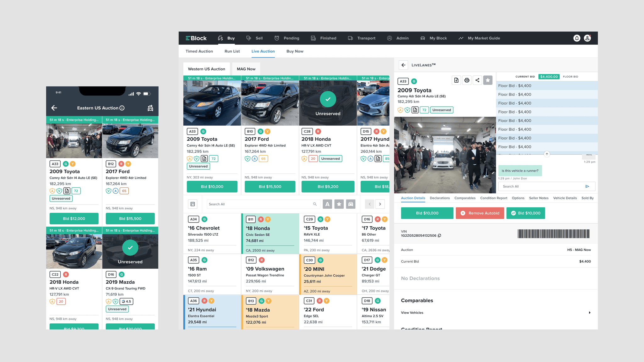644x362 pixels.
Task: Toggle the autobid 'A' filter button
Action: (x=327, y=204)
